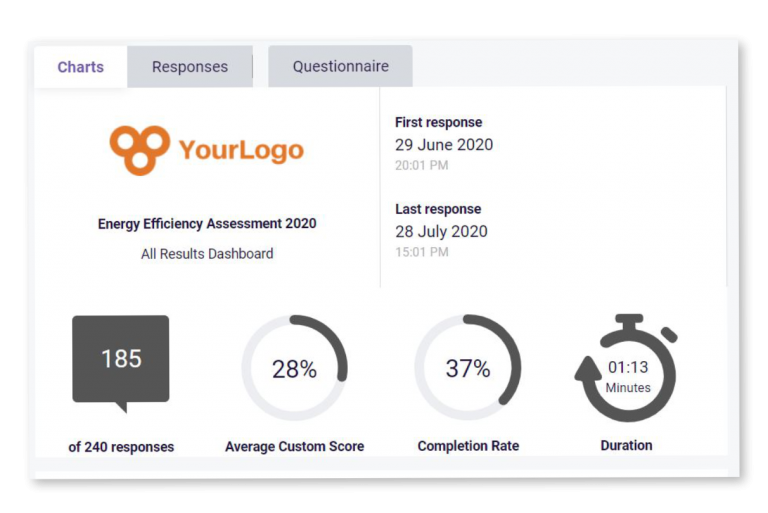768x513 pixels.
Task: Click the orange YourLogo circles icon
Action: click(x=138, y=149)
